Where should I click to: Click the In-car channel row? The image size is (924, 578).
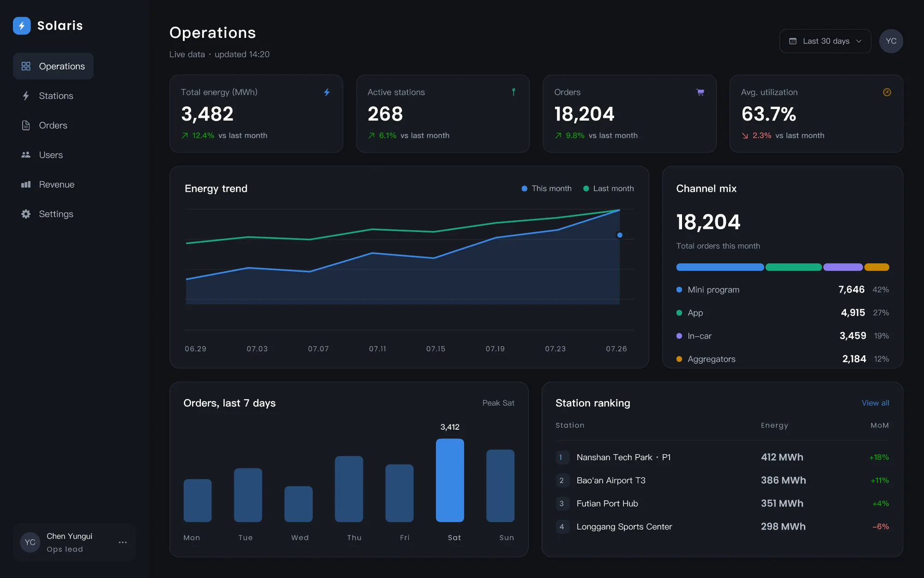(x=782, y=336)
